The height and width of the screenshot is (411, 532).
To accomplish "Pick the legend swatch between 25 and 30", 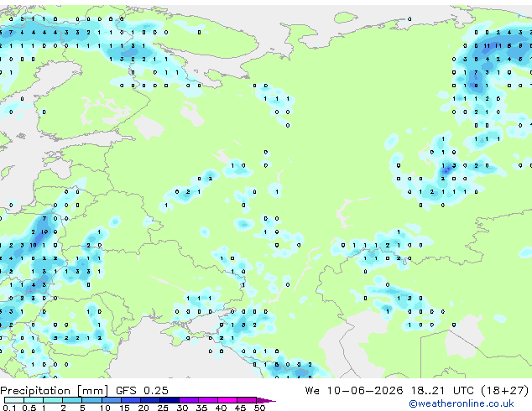I will tap(169, 400).
